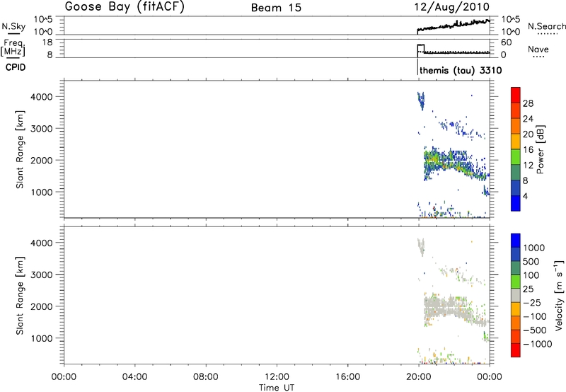Click the '20:00' time tick label
This screenshot has height=392, width=566.
point(419,377)
